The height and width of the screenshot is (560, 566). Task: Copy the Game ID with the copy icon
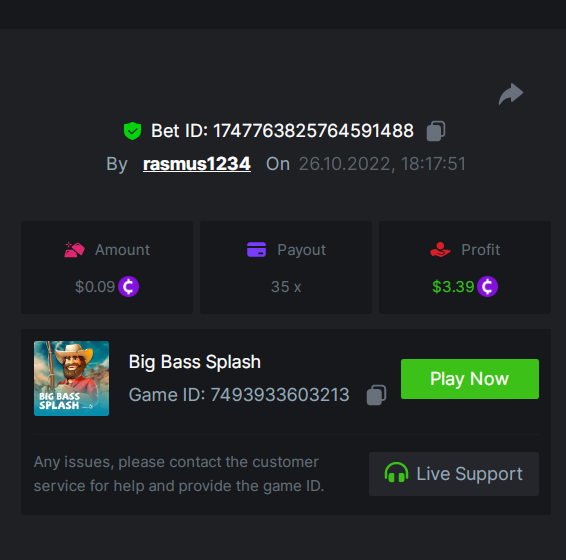pos(376,395)
